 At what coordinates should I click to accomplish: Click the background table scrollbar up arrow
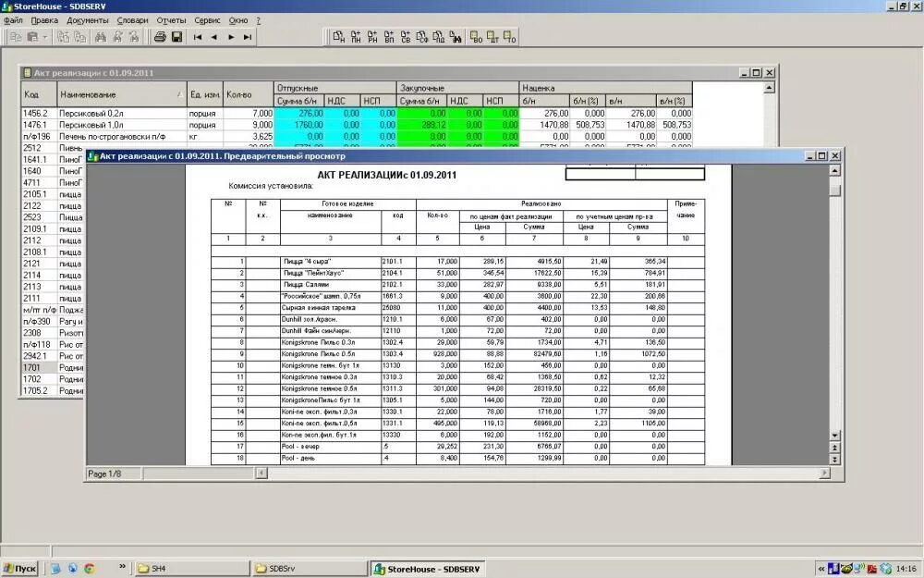tap(769, 88)
